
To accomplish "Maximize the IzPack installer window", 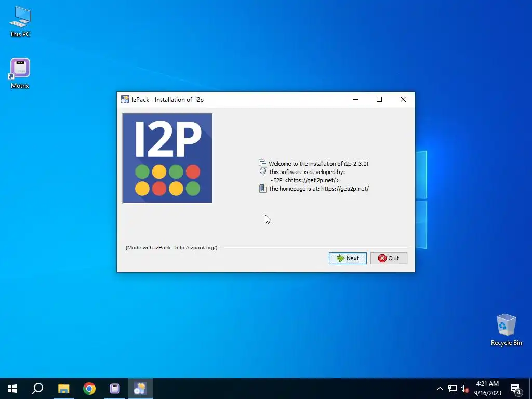I will 379,99.
